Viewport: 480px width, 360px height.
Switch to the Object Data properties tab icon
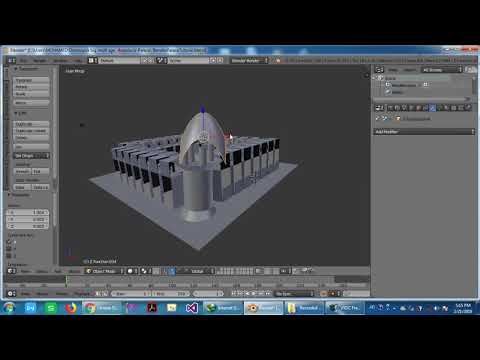click(x=440, y=108)
